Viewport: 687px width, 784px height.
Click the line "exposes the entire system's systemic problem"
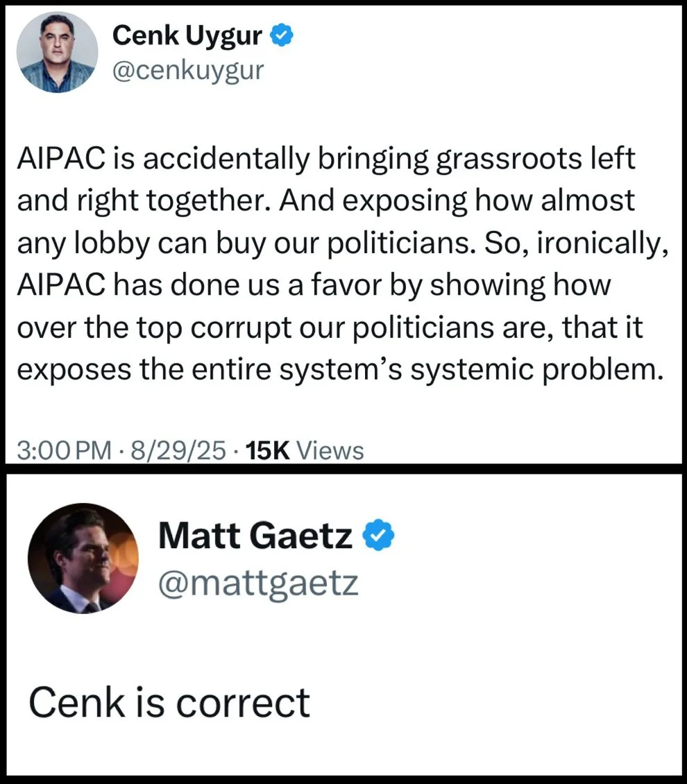[x=337, y=368]
